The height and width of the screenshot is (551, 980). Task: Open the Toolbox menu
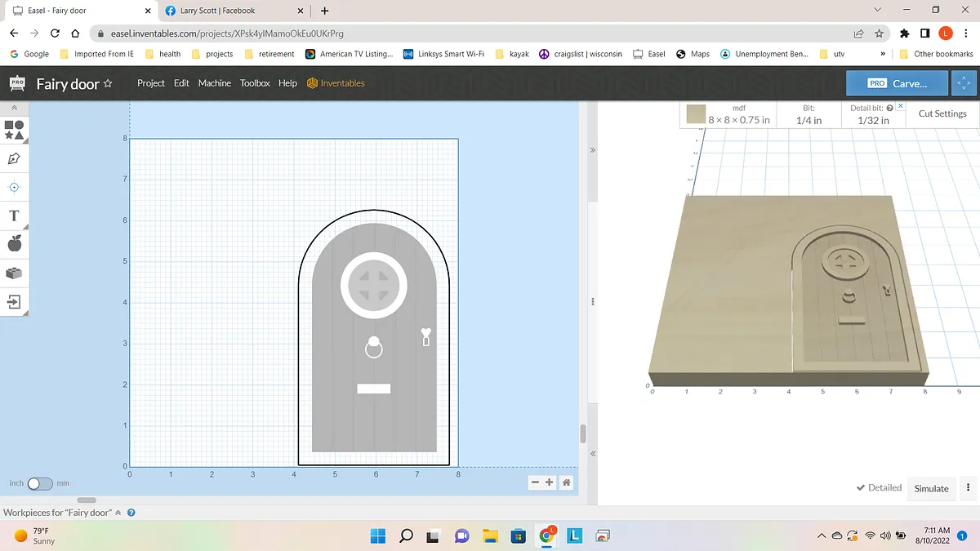click(x=255, y=83)
